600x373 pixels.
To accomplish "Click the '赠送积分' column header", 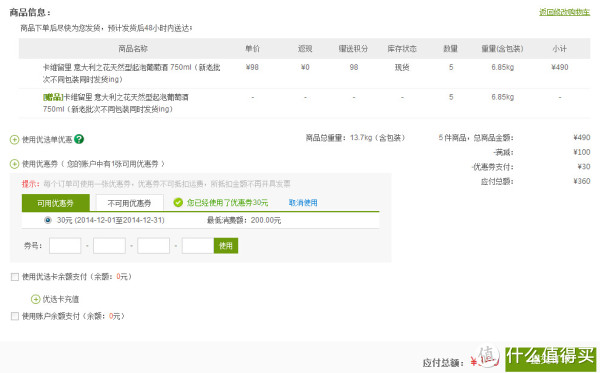I will [353, 49].
